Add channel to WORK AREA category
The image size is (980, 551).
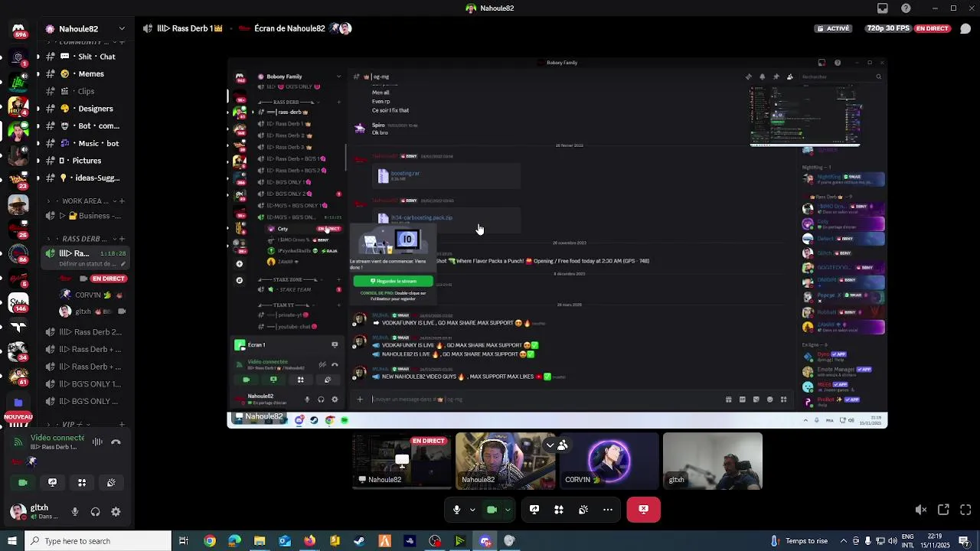click(x=122, y=201)
